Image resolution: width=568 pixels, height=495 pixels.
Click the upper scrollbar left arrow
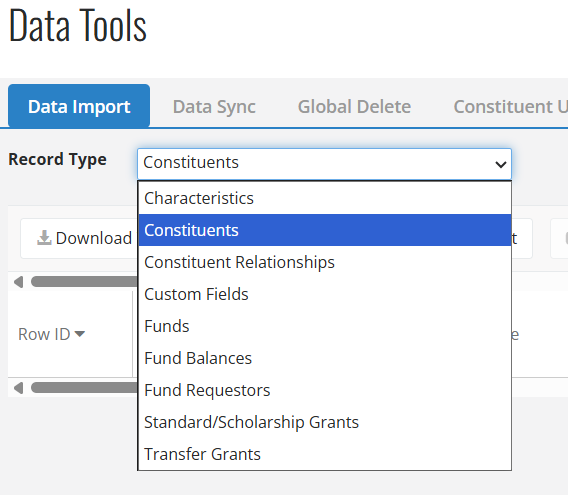point(18,282)
